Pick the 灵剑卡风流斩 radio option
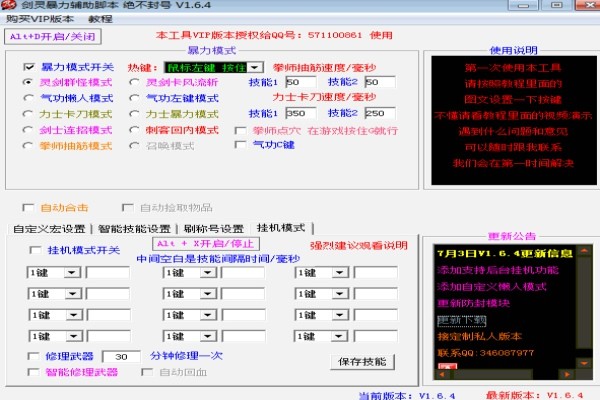Screen dimensions: 600x400 (136, 82)
